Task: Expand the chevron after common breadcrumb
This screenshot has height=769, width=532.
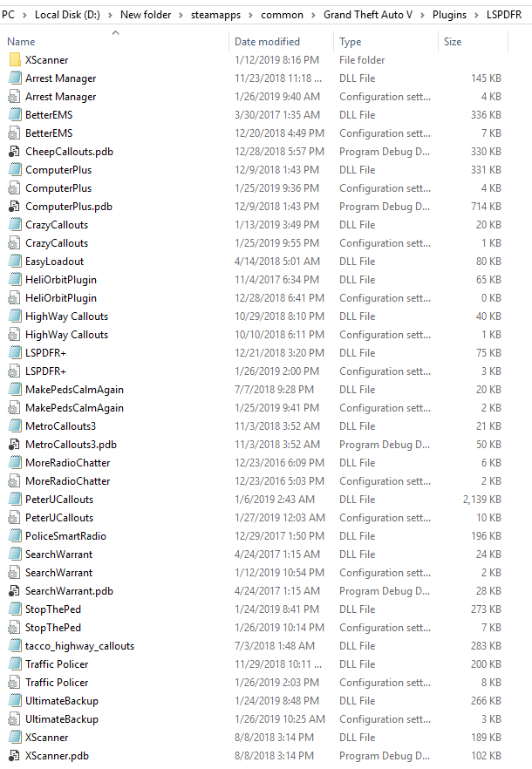Action: click(x=313, y=15)
